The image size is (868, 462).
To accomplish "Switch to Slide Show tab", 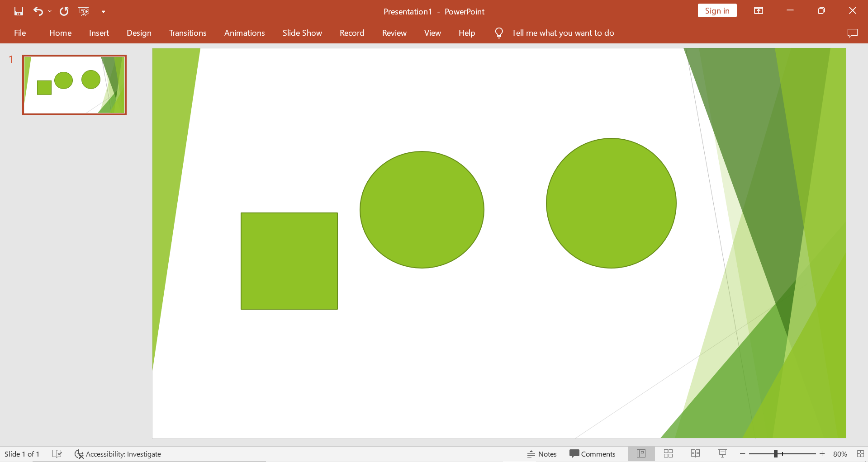I will (x=302, y=33).
